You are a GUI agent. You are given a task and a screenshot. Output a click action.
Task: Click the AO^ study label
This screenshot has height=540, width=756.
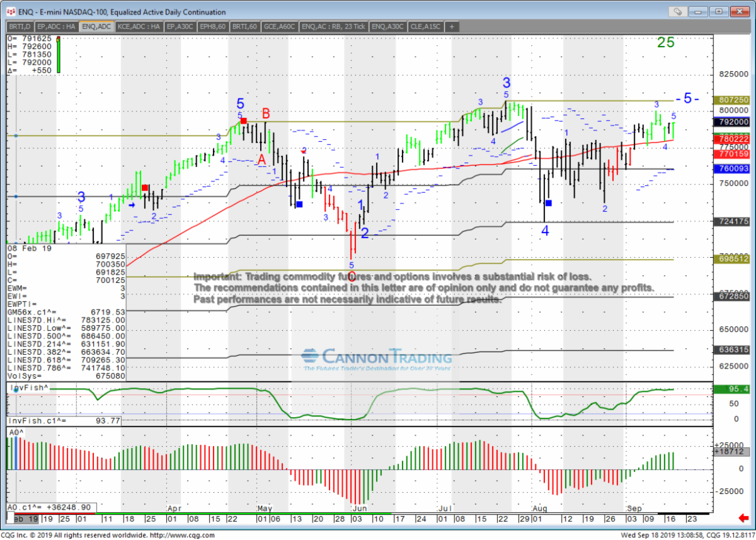pyautogui.click(x=15, y=432)
